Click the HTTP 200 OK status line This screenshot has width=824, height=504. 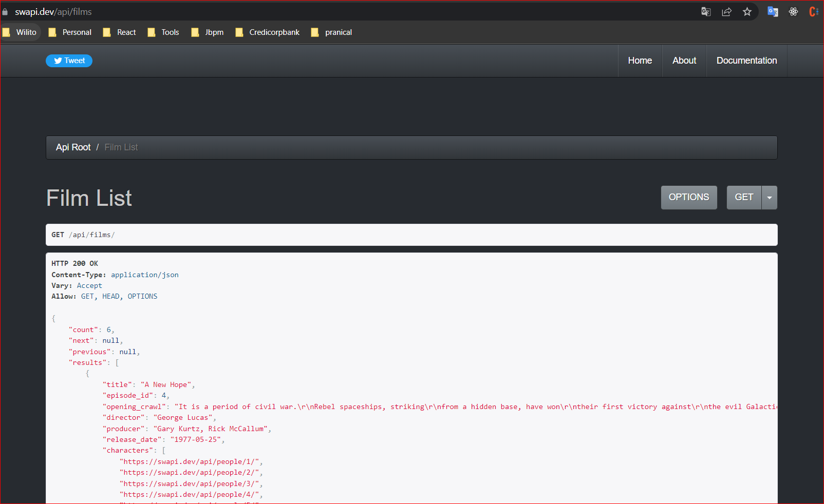click(74, 264)
